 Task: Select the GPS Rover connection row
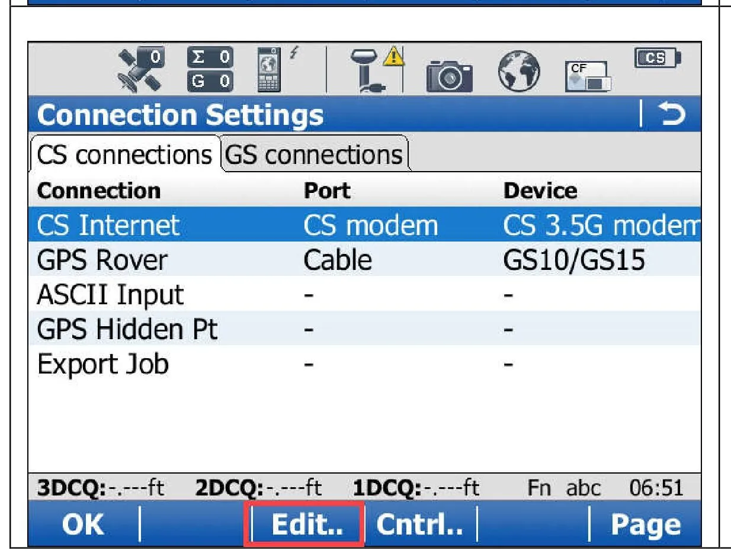click(x=365, y=259)
